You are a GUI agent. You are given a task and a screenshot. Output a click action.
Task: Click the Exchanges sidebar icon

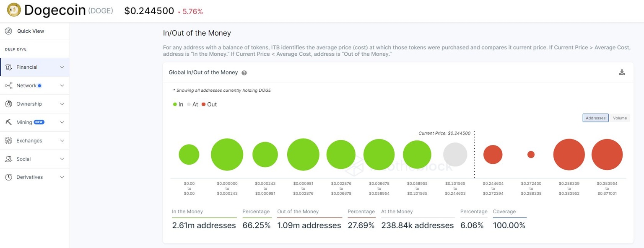(8, 141)
